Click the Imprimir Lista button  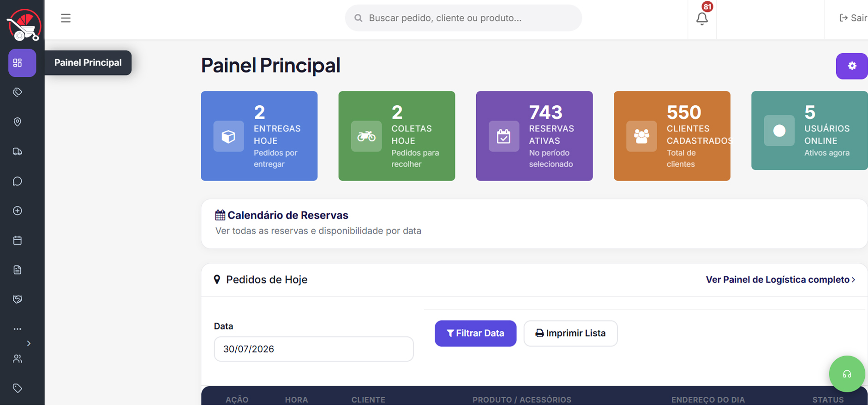(x=570, y=333)
